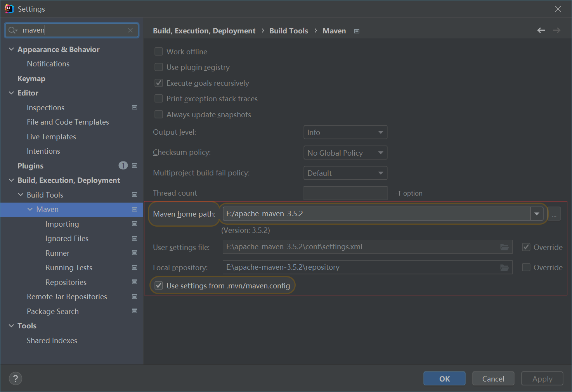The width and height of the screenshot is (572, 392).
Task: Click the Maven home path text field
Action: tap(376, 213)
